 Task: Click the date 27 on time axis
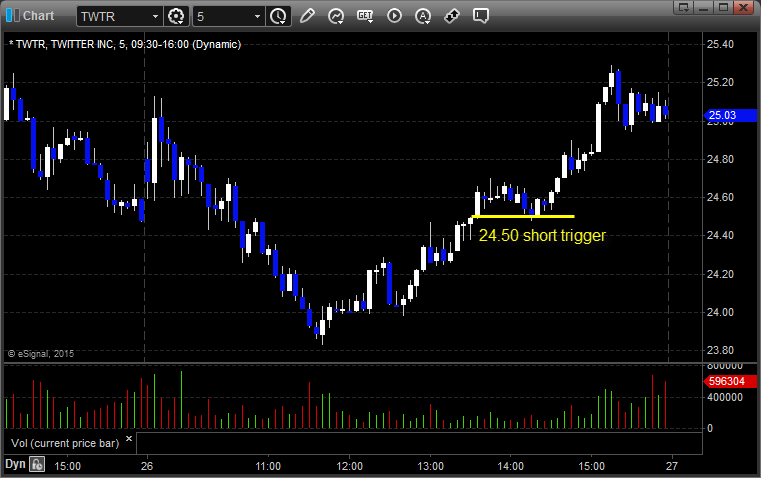(x=671, y=466)
